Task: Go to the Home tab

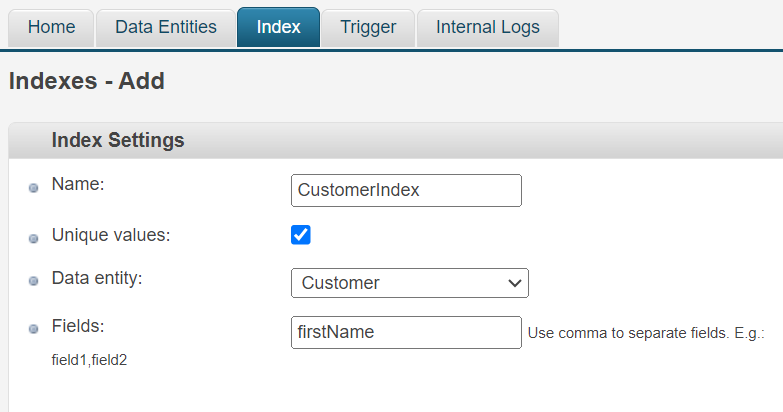Action: [51, 27]
